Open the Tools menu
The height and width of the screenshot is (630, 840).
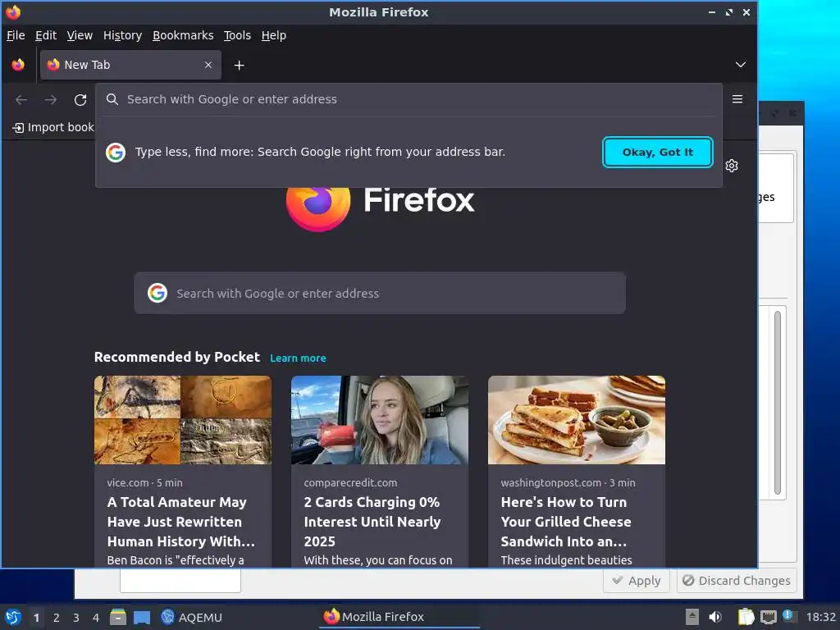pos(237,35)
